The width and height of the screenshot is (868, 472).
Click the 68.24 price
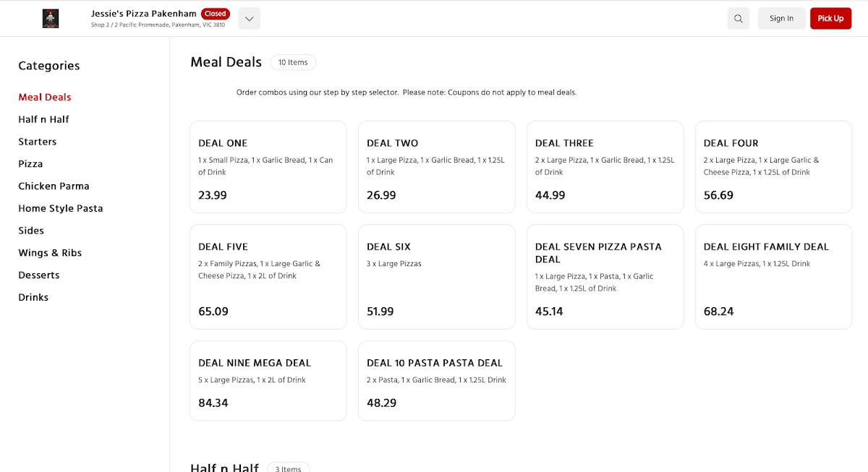click(x=719, y=312)
